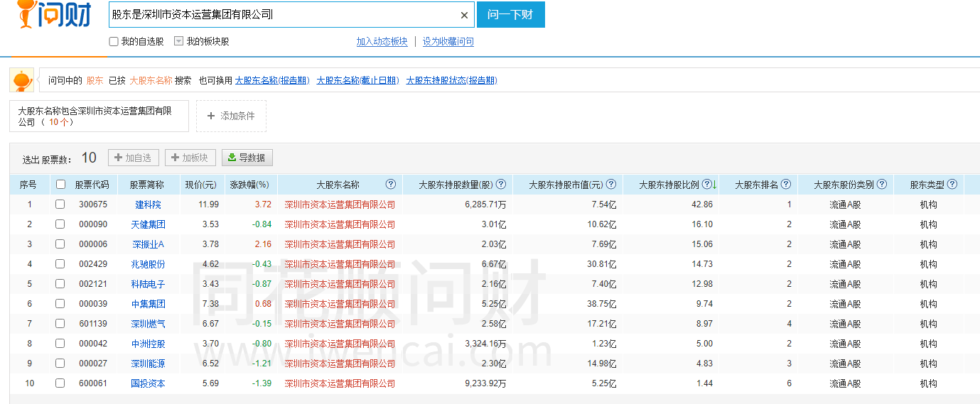The width and height of the screenshot is (980, 404).
Task: Click help icon beside 股东类型 header
Action: pos(952,184)
